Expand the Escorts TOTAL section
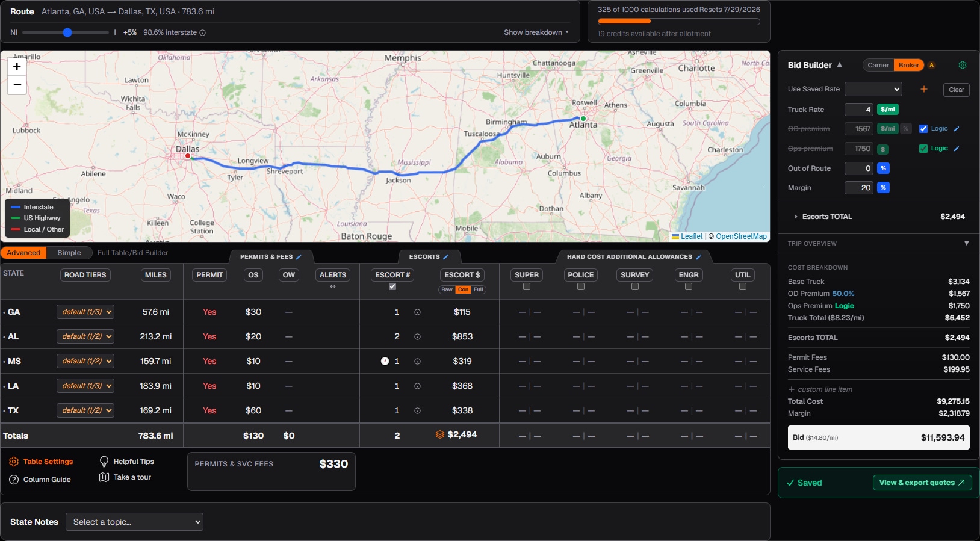 click(879, 217)
